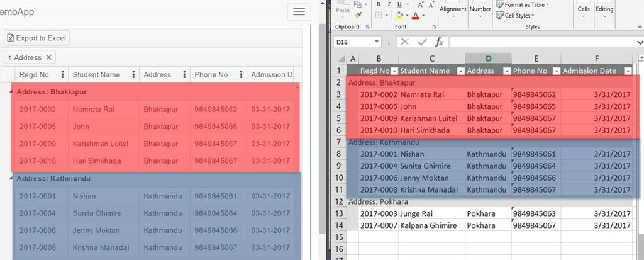Open the Underline style dropdown arrow
The height and width of the screenshot is (260, 644).
click(406, 4)
